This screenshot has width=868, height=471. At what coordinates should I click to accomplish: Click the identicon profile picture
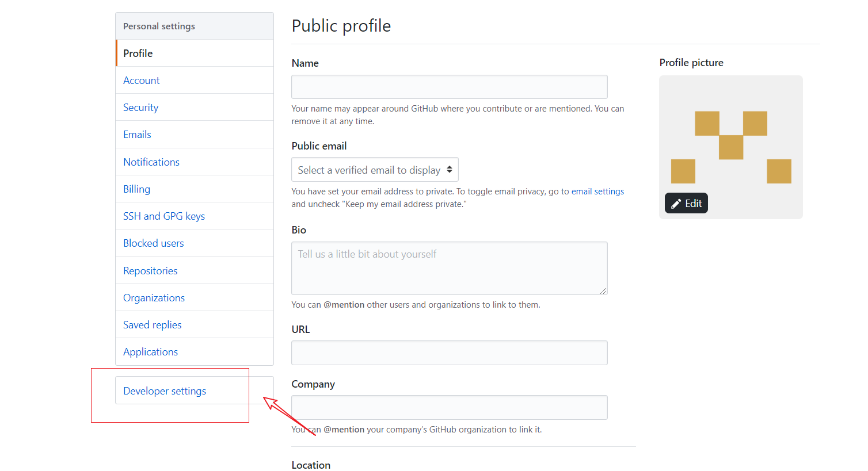click(731, 147)
